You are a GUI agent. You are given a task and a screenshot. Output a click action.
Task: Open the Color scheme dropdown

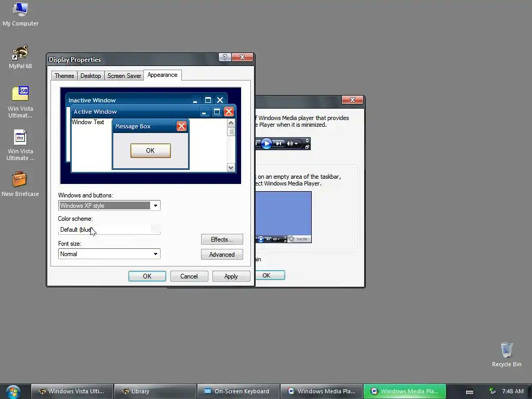click(109, 229)
